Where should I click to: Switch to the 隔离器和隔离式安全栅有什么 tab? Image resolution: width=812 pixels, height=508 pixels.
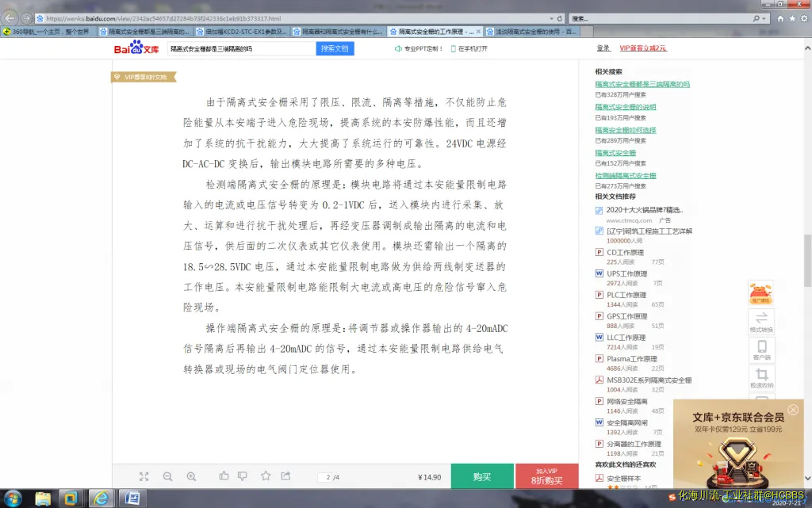point(338,32)
